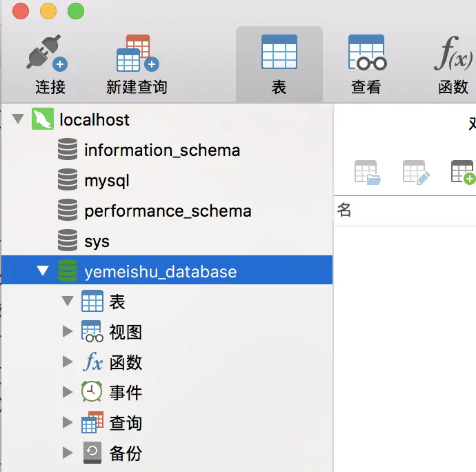This screenshot has height=472, width=476.
Task: Click the sys database icon
Action: 68,240
